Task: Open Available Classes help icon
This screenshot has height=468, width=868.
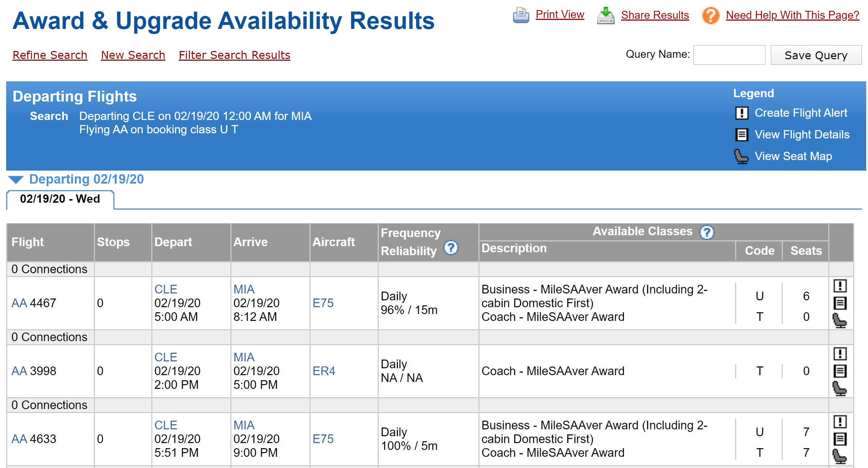Action: tap(707, 232)
